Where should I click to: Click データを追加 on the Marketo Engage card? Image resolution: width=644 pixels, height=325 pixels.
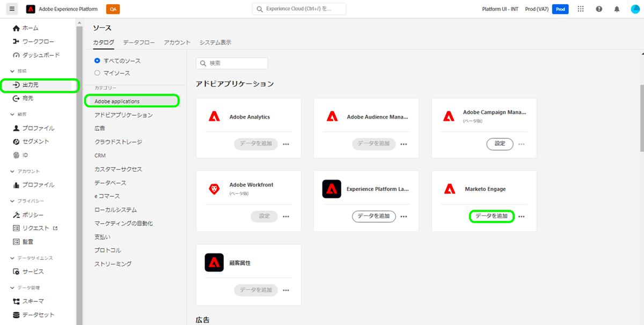pyautogui.click(x=491, y=216)
